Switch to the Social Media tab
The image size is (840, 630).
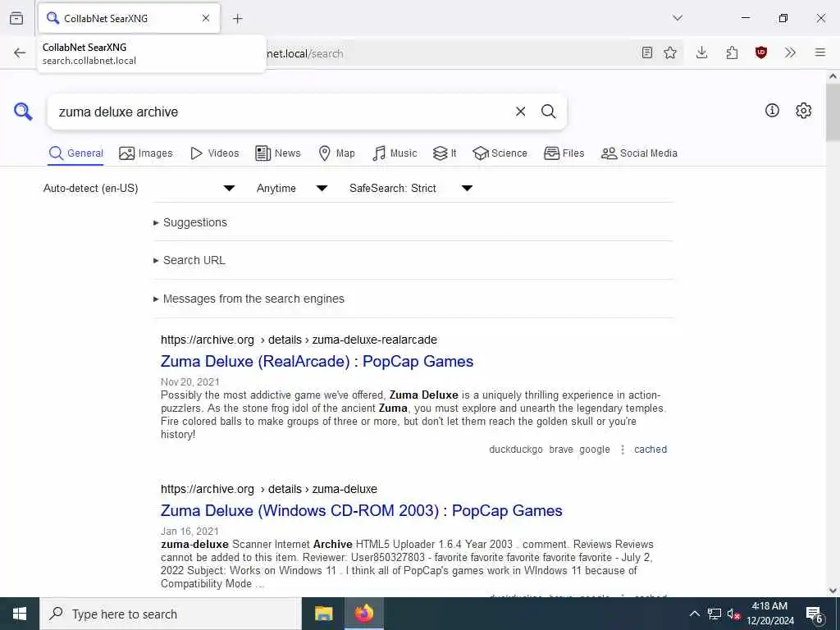639,153
